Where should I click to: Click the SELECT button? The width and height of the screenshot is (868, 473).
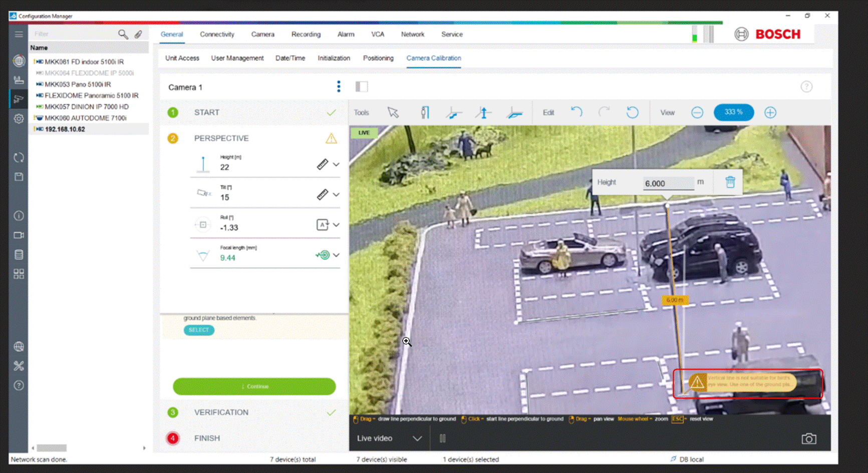click(199, 330)
